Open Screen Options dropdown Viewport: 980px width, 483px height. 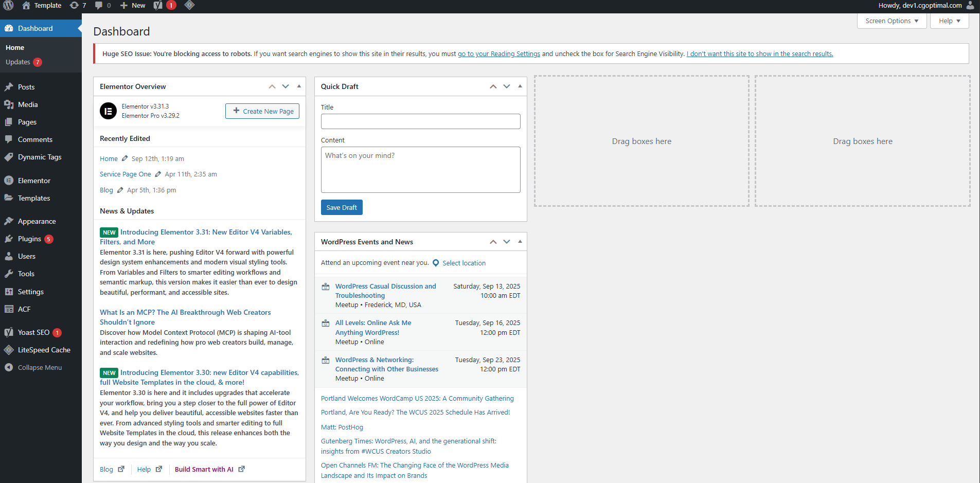(892, 21)
